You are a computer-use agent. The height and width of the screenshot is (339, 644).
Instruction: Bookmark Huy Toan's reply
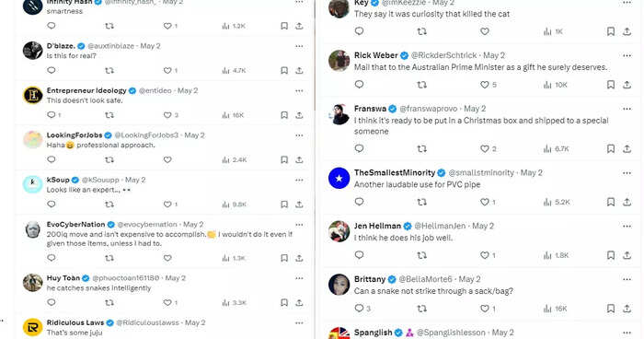[x=283, y=303]
